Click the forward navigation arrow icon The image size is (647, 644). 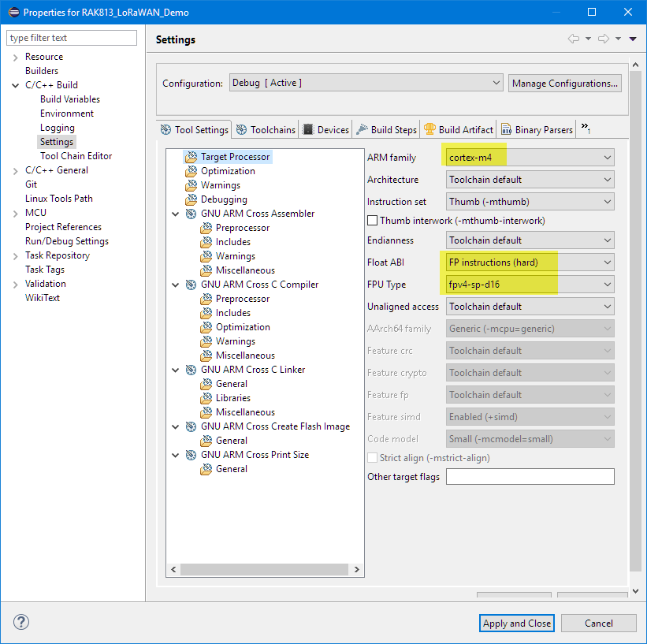tap(604, 39)
